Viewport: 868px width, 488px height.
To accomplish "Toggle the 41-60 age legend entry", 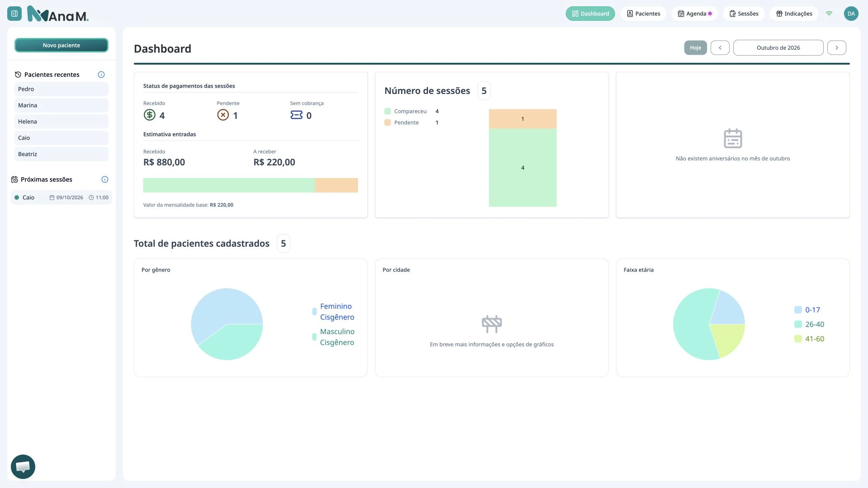I will pos(809,338).
